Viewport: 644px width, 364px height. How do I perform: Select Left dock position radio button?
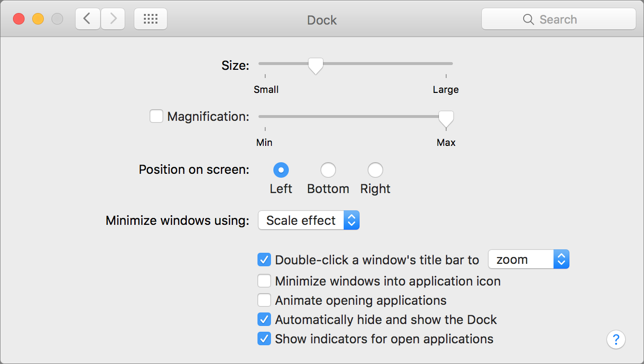[x=281, y=170]
